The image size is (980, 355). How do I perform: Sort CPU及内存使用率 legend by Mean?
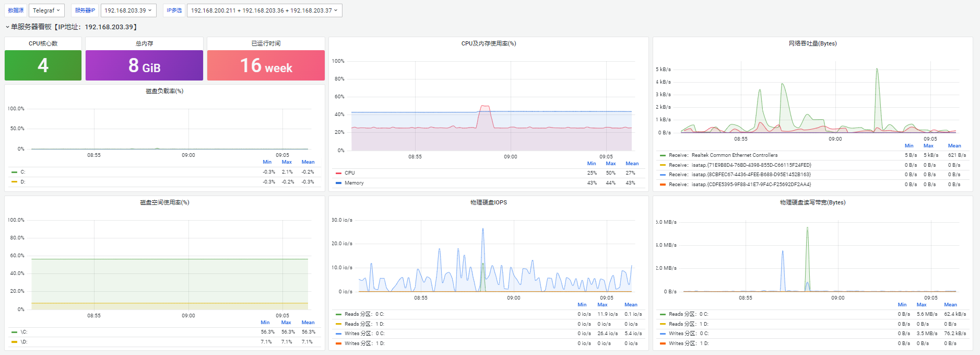pyautogui.click(x=632, y=164)
